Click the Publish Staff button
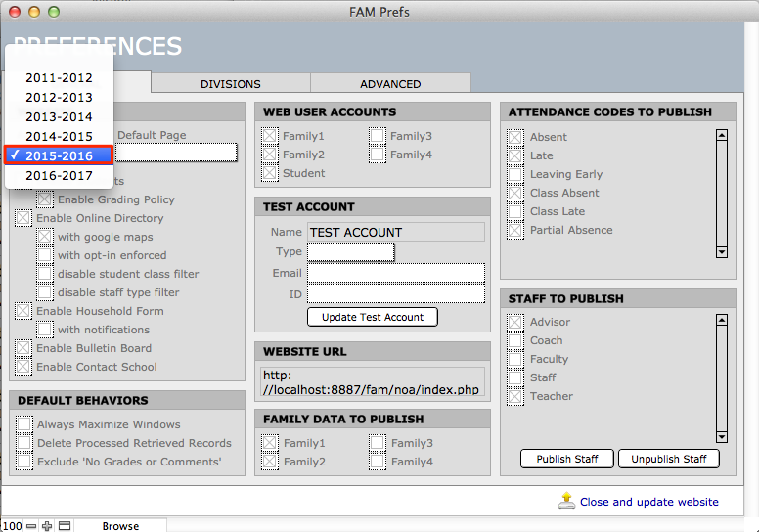The width and height of the screenshot is (759, 532). 567,459
